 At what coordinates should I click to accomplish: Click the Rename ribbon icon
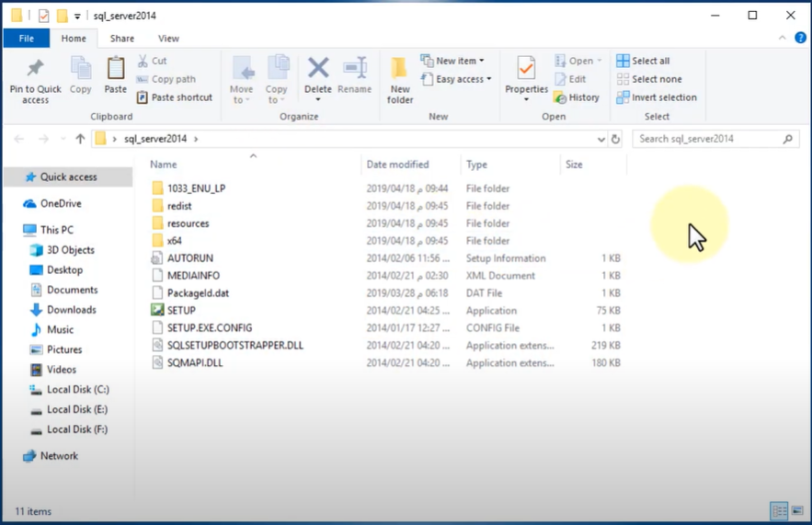355,68
